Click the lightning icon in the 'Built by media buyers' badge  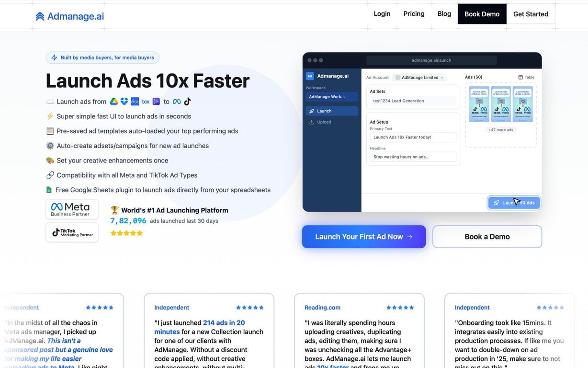pos(54,57)
